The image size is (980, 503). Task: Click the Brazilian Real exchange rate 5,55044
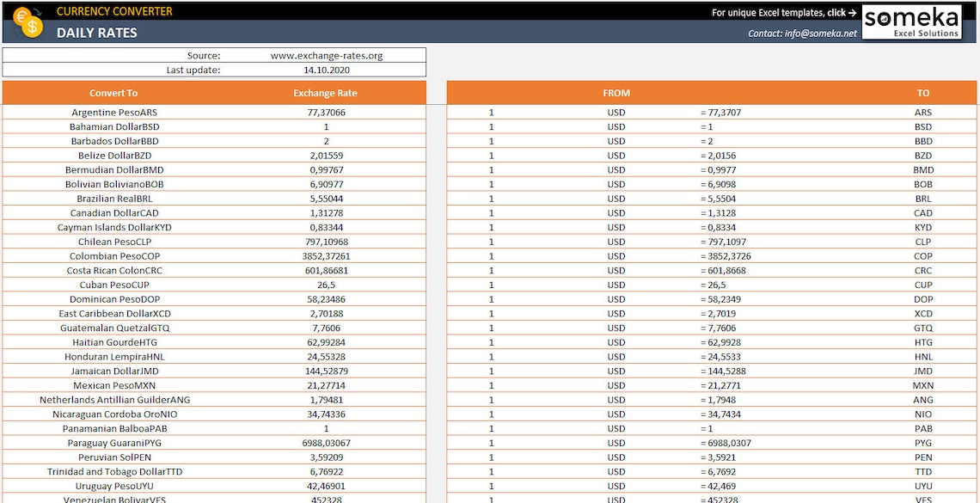[326, 199]
